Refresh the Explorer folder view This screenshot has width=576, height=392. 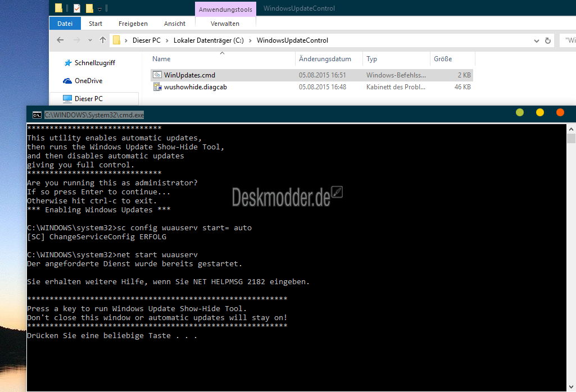point(548,40)
